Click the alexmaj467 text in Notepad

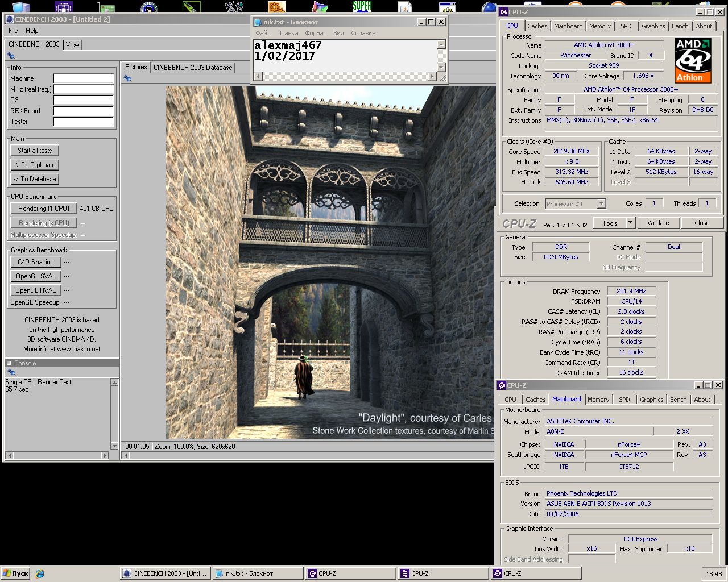click(x=288, y=45)
